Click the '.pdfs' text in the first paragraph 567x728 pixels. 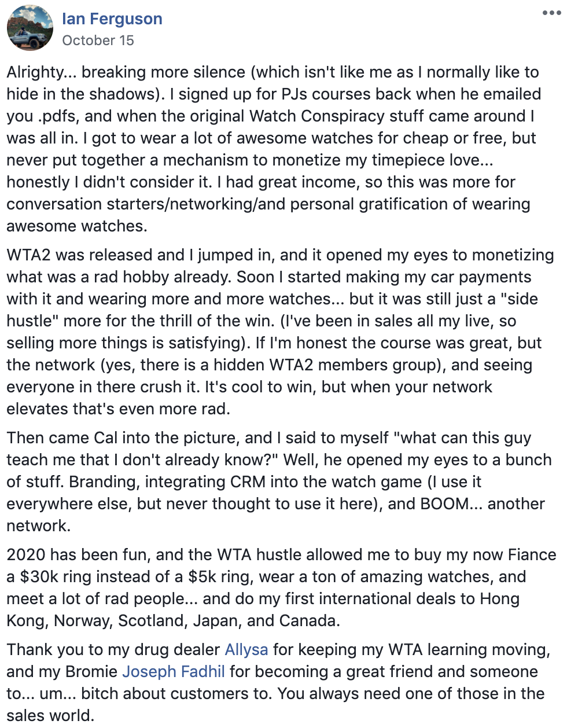point(59,116)
